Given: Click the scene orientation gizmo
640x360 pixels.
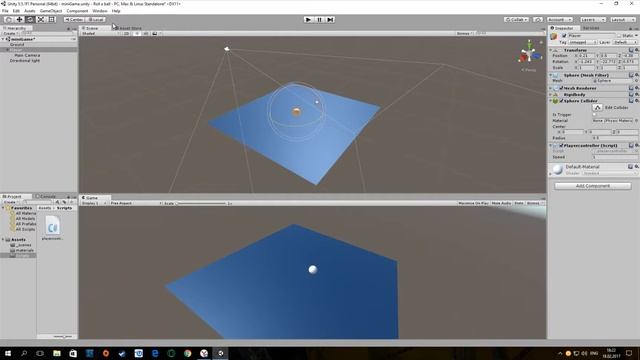Looking at the screenshot, I should (529, 54).
